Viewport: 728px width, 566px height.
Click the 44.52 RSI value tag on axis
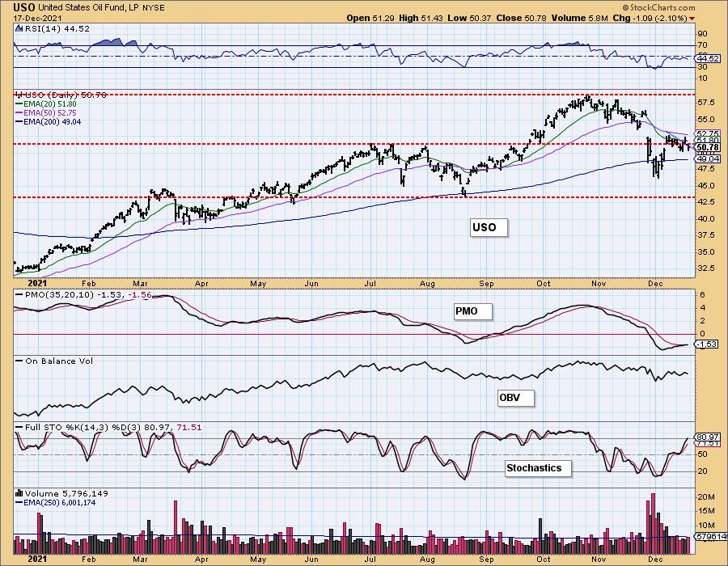pos(707,58)
